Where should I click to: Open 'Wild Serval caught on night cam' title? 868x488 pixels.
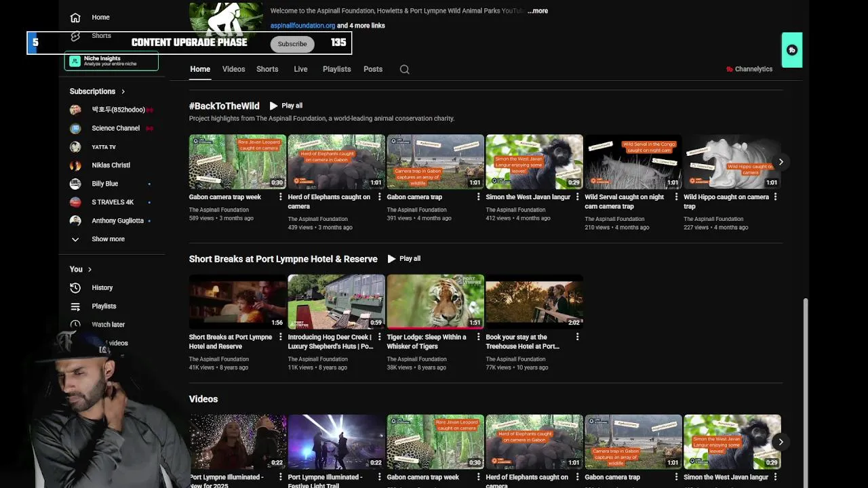coord(625,202)
